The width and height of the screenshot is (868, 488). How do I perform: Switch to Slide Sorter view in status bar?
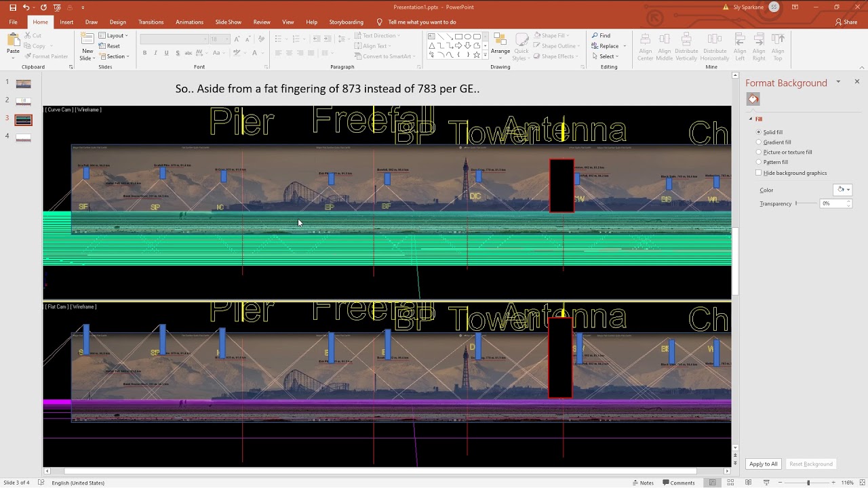click(x=731, y=483)
